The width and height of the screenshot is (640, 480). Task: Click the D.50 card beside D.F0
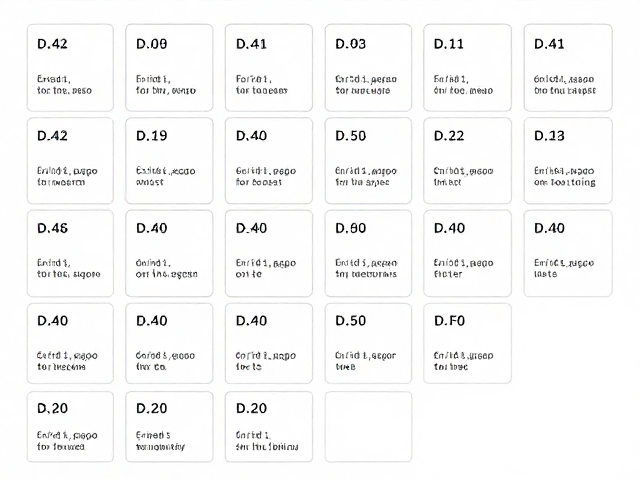point(368,343)
